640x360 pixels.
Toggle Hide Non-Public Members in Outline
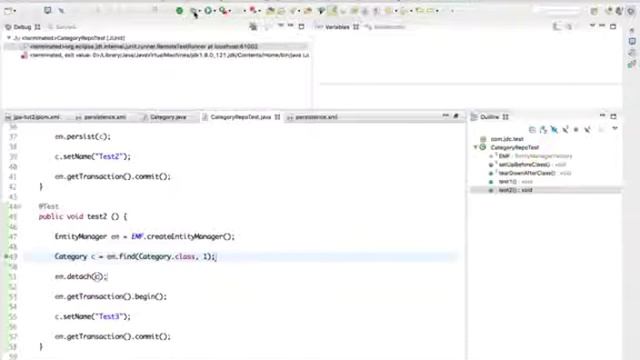576,130
